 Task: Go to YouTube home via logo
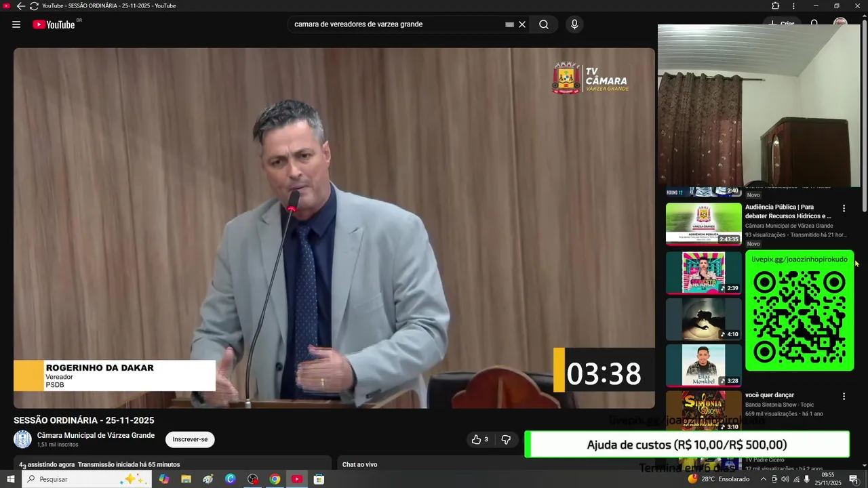54,24
